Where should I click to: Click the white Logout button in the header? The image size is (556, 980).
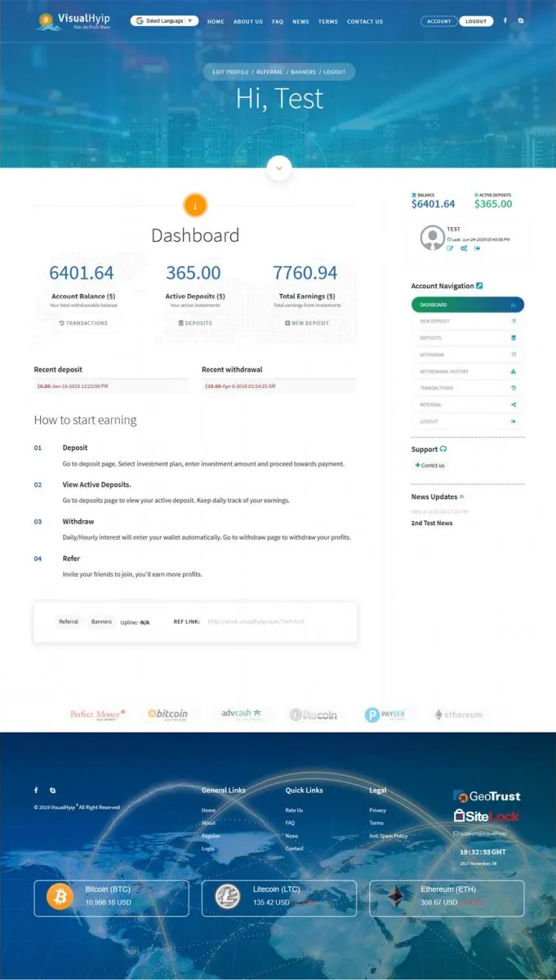[x=476, y=21]
